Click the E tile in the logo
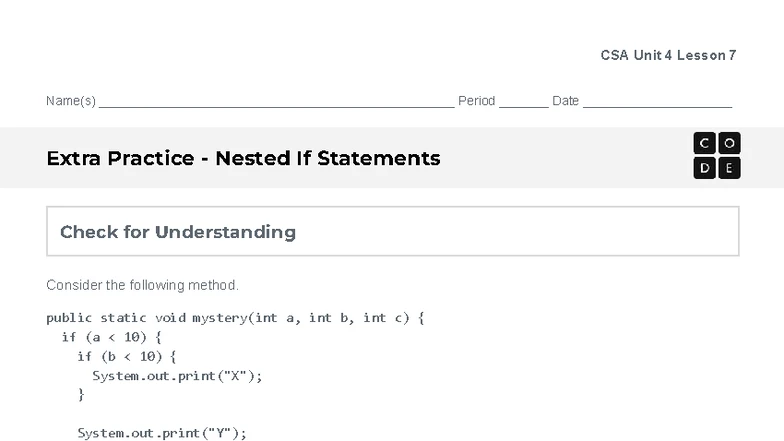This screenshot has width=784, height=441. [729, 168]
